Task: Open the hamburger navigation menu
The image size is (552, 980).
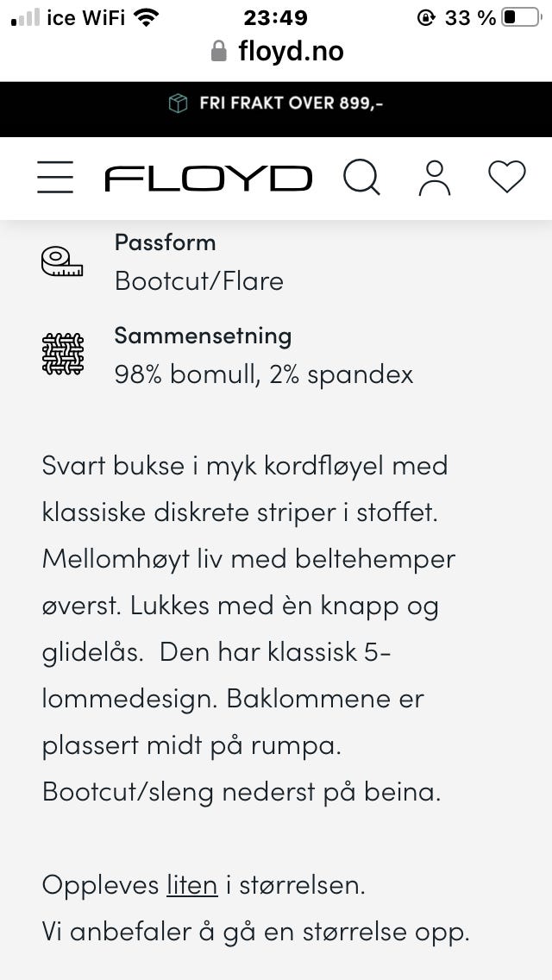Action: pyautogui.click(x=54, y=177)
